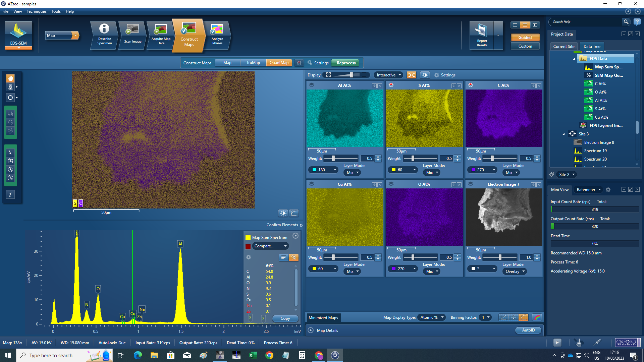Open the Minimized Maps tab
This screenshot has height=362, width=644.
pyautogui.click(x=323, y=318)
